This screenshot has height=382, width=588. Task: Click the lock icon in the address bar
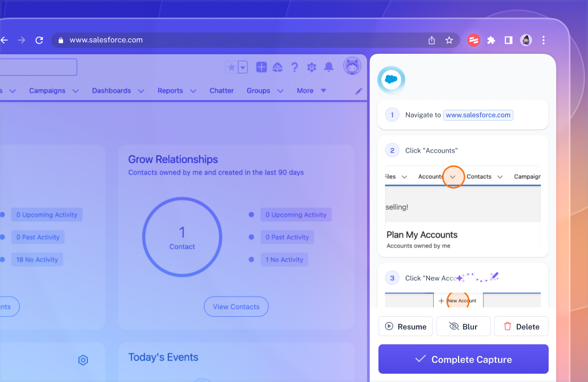tap(61, 40)
